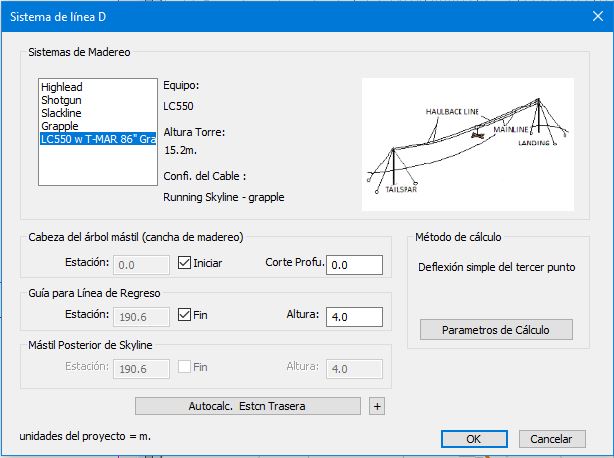Close the Sistema de línea D dialog
The image size is (614, 458).
pos(590,16)
